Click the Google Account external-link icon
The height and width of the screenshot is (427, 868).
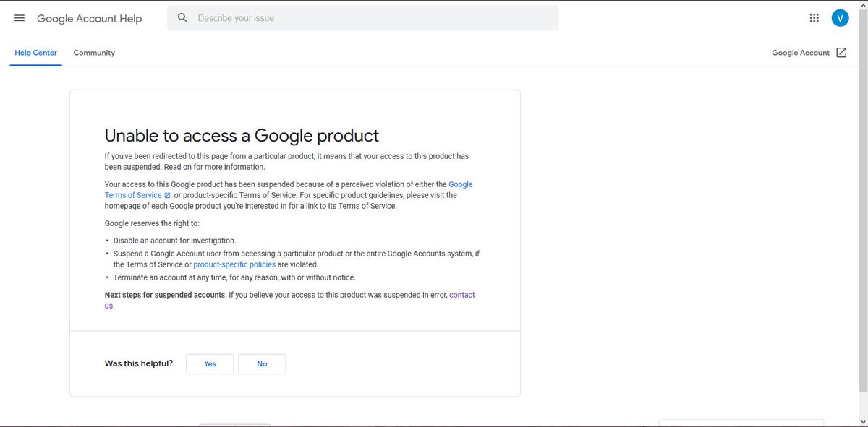[841, 53]
